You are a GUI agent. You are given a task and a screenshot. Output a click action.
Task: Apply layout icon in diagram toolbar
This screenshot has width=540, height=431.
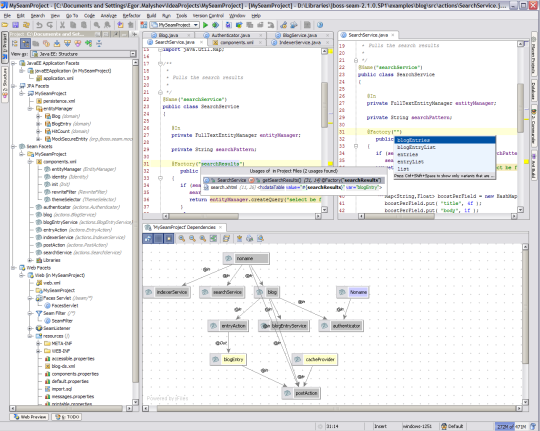tap(226, 238)
